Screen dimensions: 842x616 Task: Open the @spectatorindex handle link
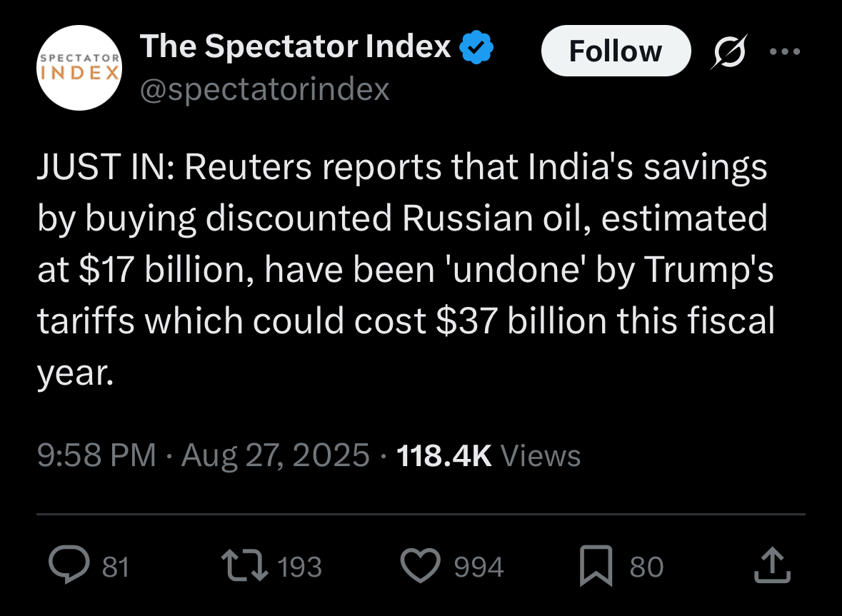[x=265, y=90]
